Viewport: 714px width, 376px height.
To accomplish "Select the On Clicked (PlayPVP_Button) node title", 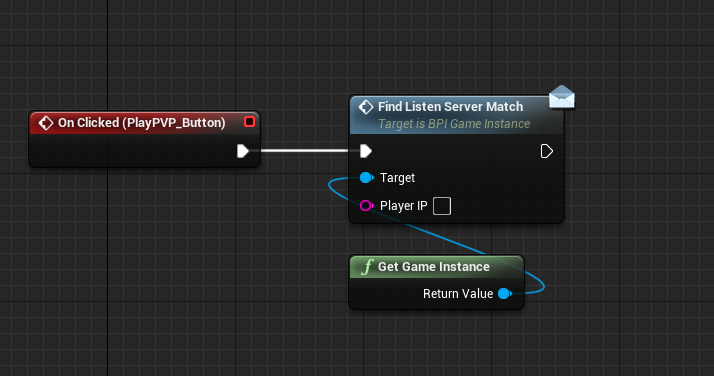I will [142, 123].
